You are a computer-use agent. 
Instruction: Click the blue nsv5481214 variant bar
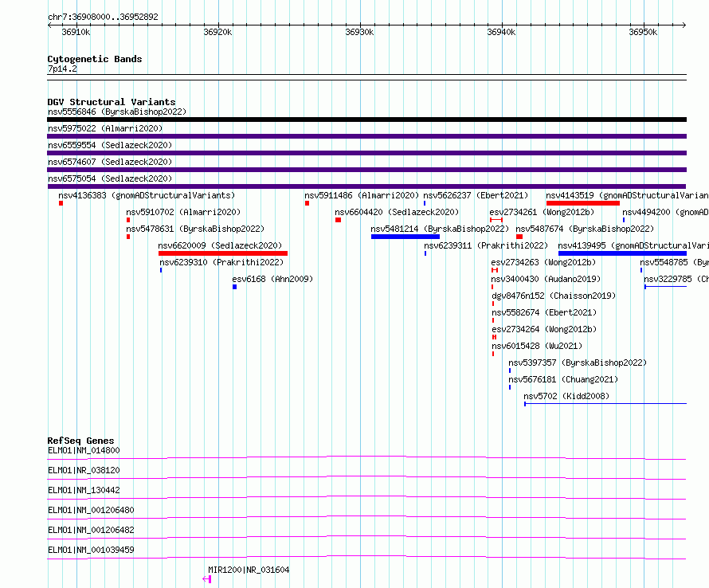[x=405, y=237]
